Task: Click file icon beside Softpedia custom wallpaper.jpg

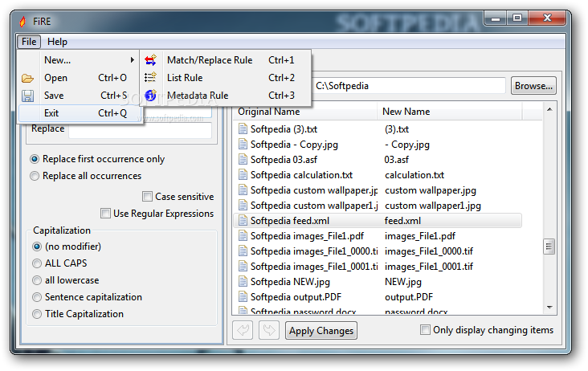Action: click(x=243, y=190)
